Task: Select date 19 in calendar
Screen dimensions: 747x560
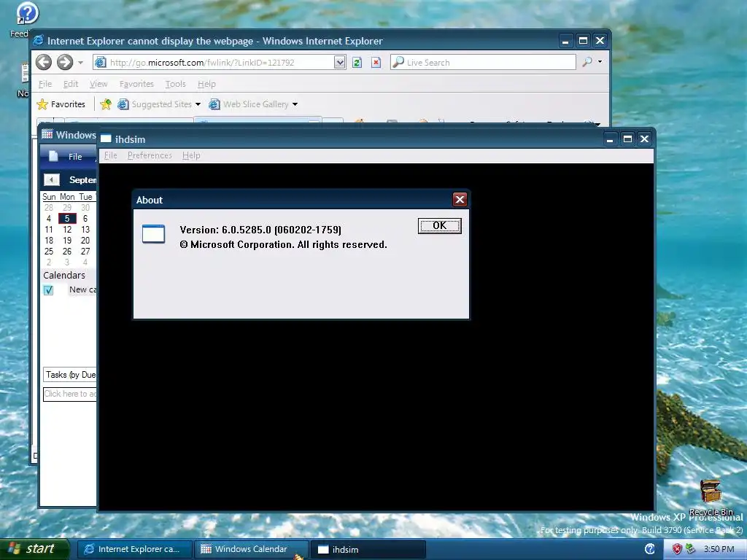Action: (67, 241)
